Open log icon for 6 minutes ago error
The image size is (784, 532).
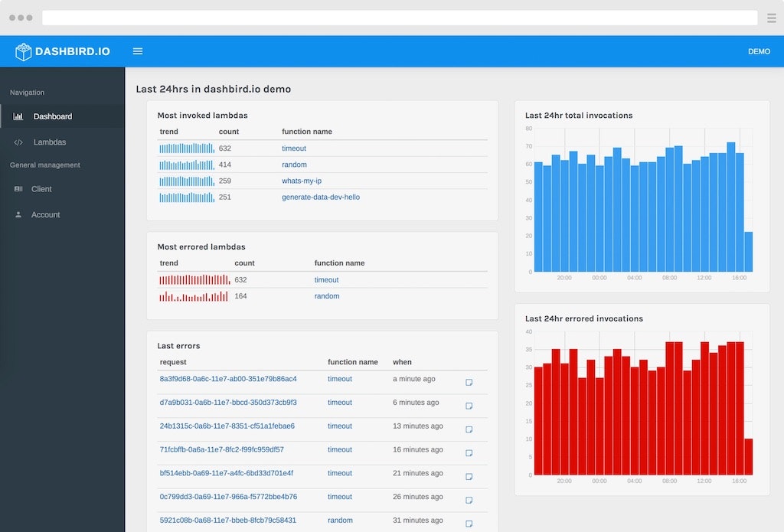click(469, 406)
